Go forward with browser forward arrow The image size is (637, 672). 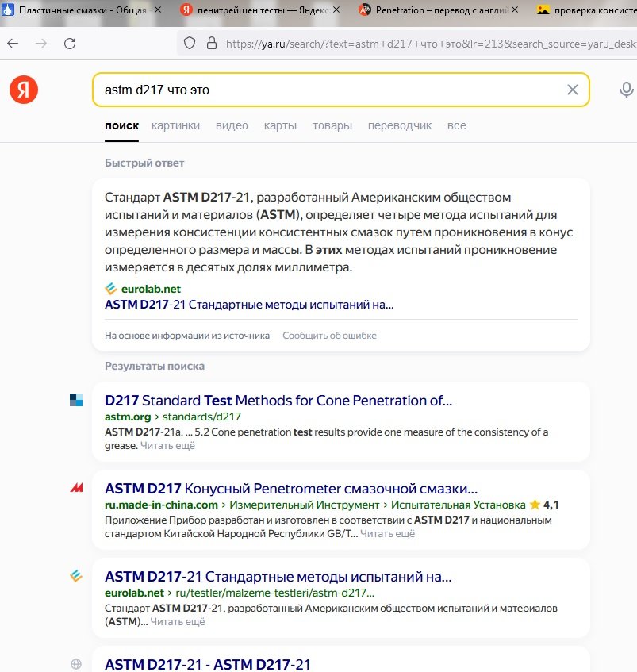(41, 44)
